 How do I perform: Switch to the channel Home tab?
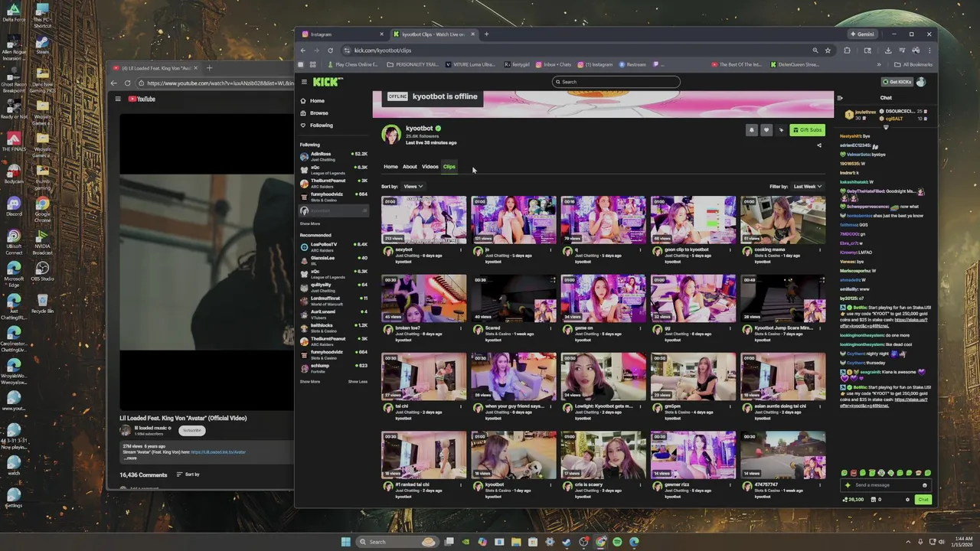390,167
